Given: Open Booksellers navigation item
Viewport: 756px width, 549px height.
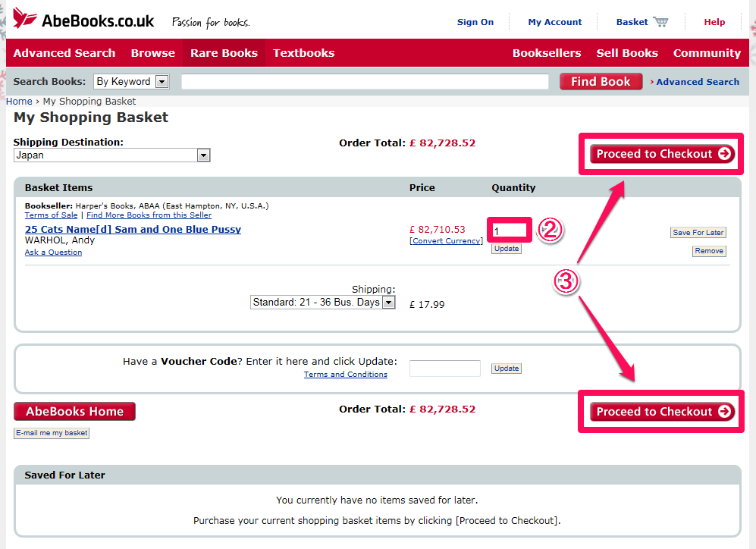Looking at the screenshot, I should (547, 53).
